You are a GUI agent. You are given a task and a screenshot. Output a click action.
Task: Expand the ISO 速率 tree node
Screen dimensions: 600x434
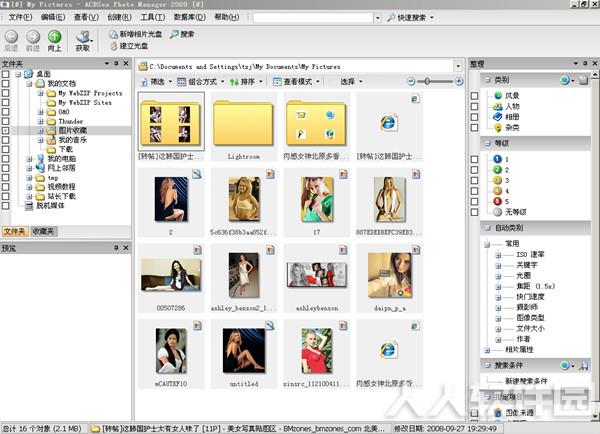[x=498, y=255]
